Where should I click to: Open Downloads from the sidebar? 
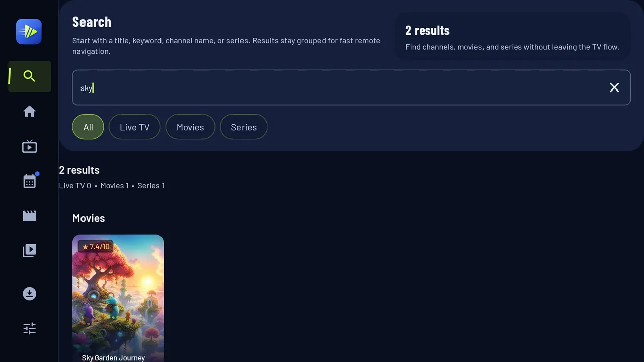tap(29, 294)
